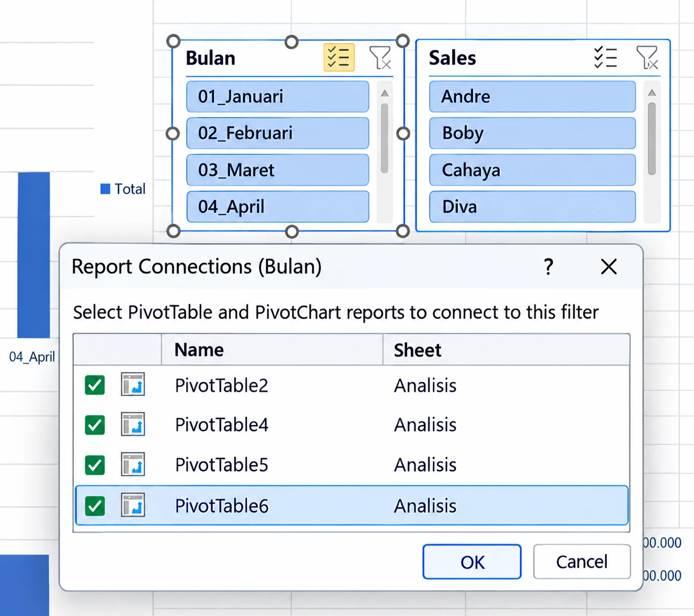Image resolution: width=694 pixels, height=616 pixels.
Task: Click scroll-up arrow in Bulan slicer
Action: pos(384,93)
